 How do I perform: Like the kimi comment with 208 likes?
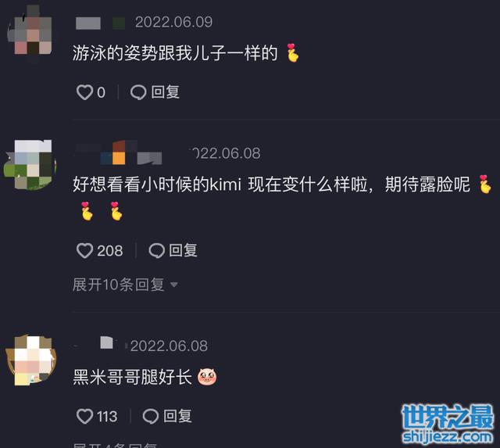84,250
